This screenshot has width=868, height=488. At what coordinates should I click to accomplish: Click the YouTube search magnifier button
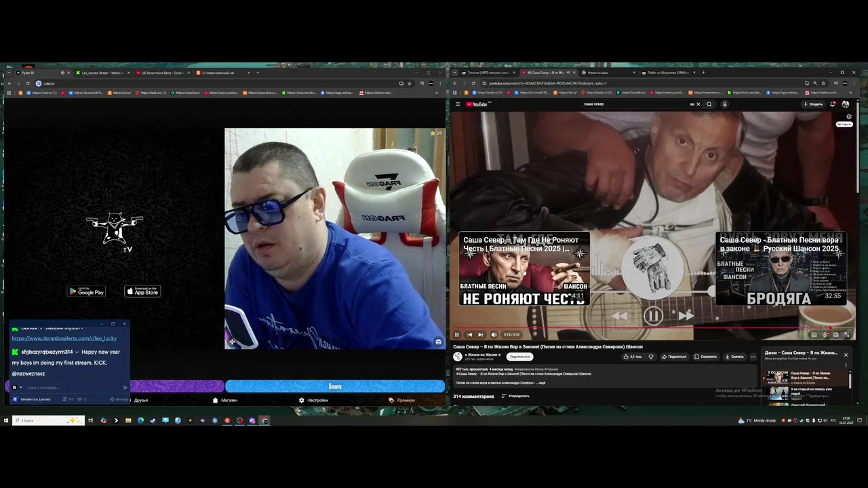pyautogui.click(x=709, y=104)
